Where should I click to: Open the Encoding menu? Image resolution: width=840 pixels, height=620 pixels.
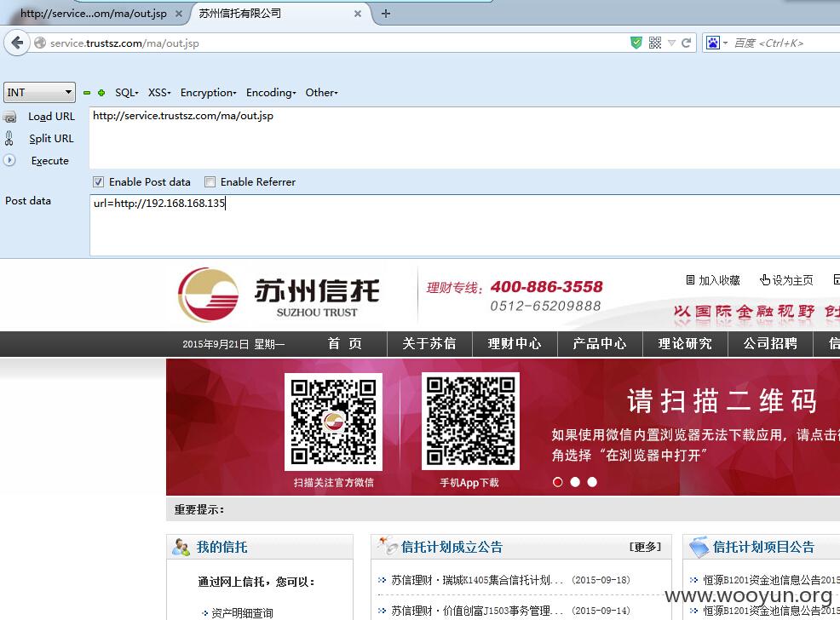[271, 93]
